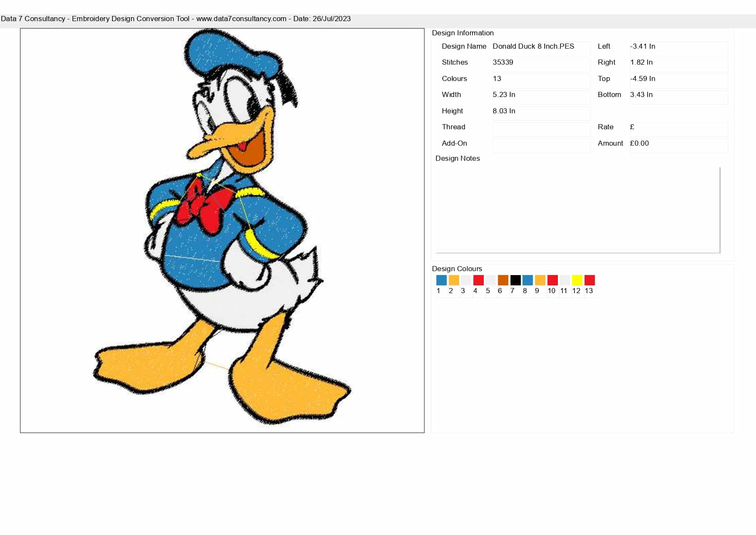Viewport: 756px width, 535px height.
Task: Click the Design Information heading
Action: 463,33
